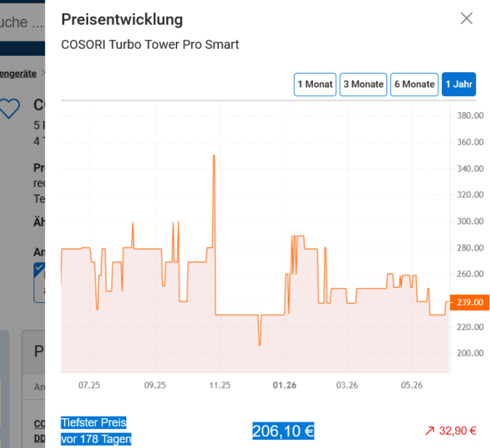Select the 1 Jahr range button
This screenshot has width=490, height=448.
pos(458,85)
